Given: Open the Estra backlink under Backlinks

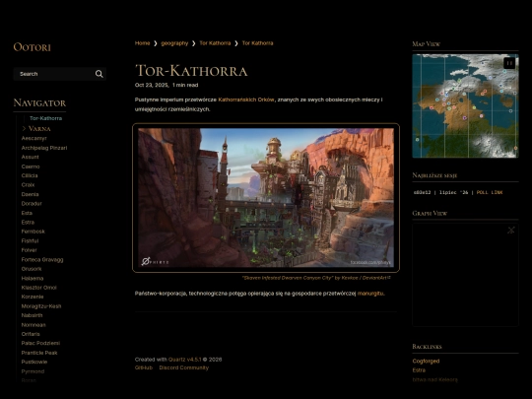Looking at the screenshot, I should point(419,370).
